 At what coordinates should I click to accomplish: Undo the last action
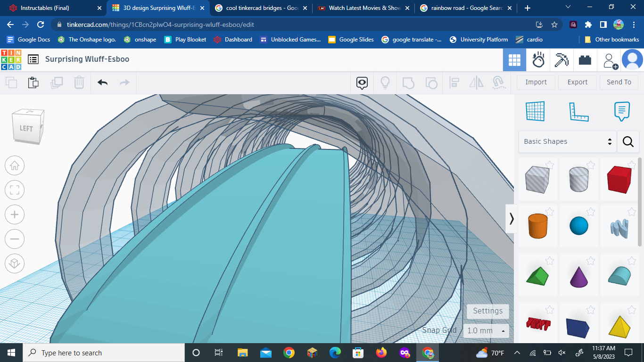click(101, 82)
